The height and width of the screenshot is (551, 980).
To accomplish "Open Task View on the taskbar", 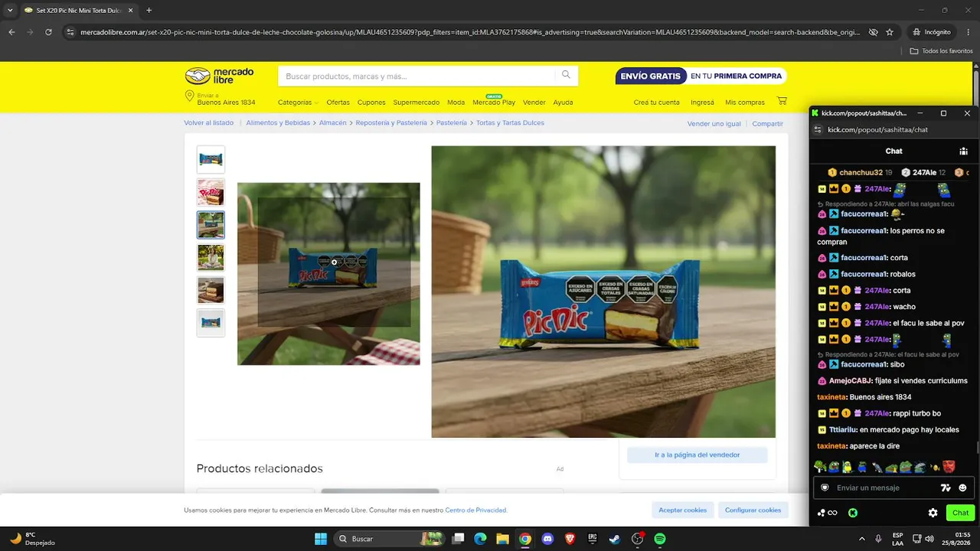I will (x=458, y=539).
